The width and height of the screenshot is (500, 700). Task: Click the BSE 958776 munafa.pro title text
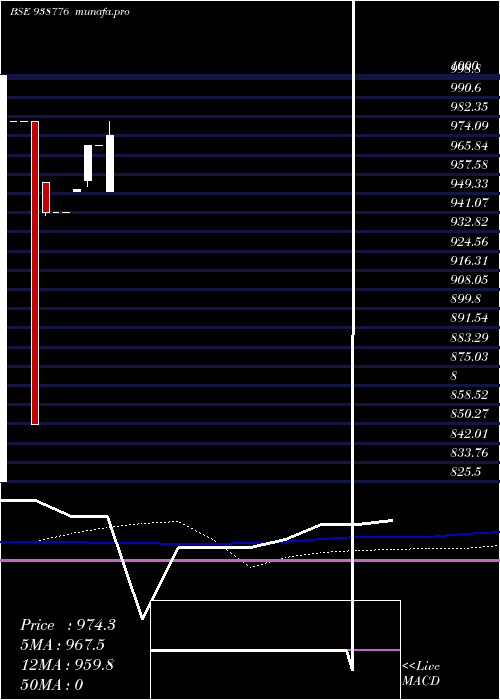coord(70,12)
